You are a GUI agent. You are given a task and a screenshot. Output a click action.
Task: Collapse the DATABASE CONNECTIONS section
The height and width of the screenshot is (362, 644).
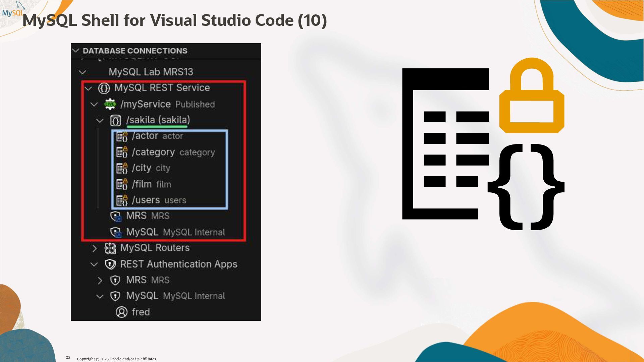coord(76,51)
